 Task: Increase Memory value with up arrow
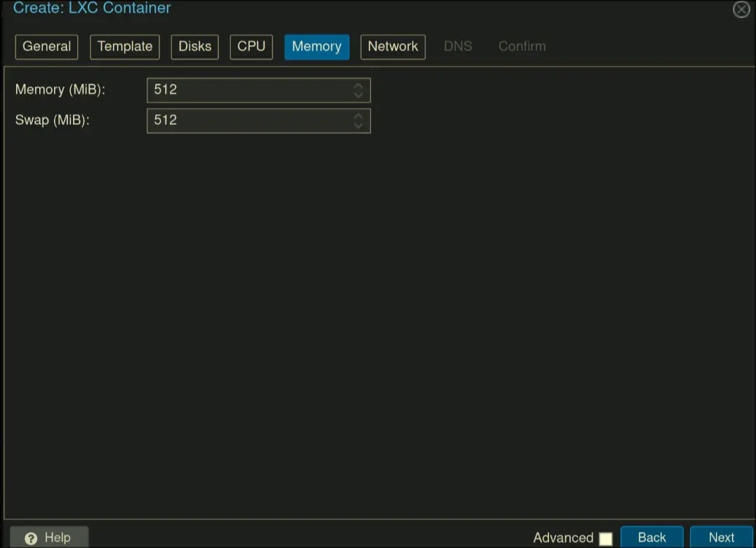click(358, 86)
